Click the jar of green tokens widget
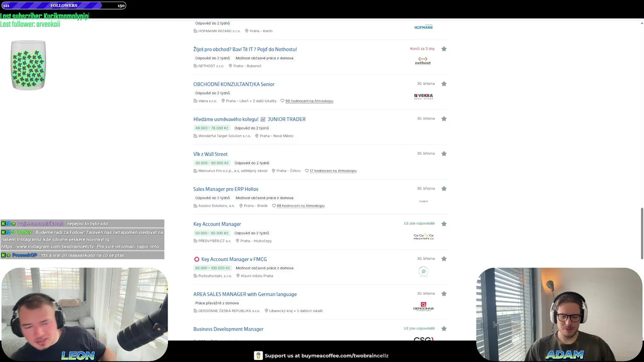644x362 pixels. click(x=28, y=65)
